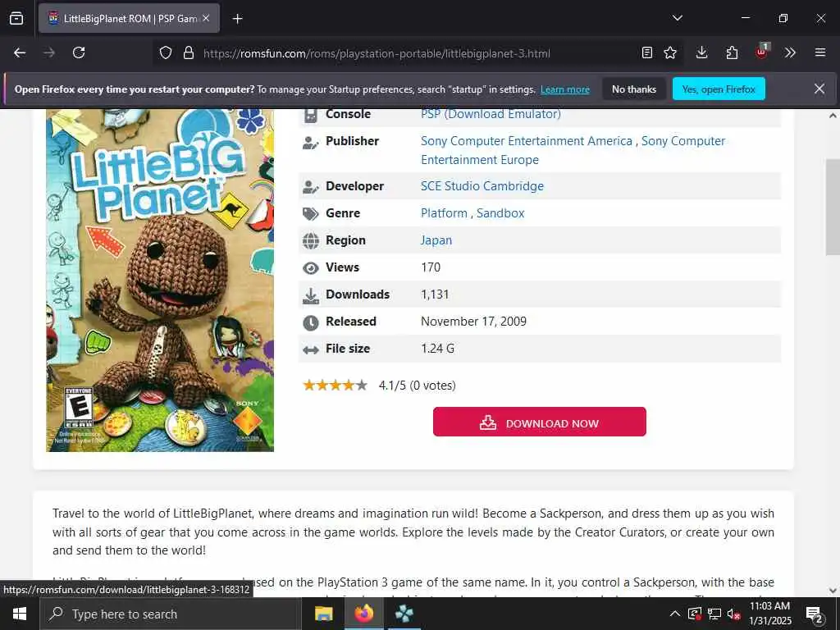Click the globe icon beside Region
Viewport: 840px width, 630px height.
[x=311, y=241]
